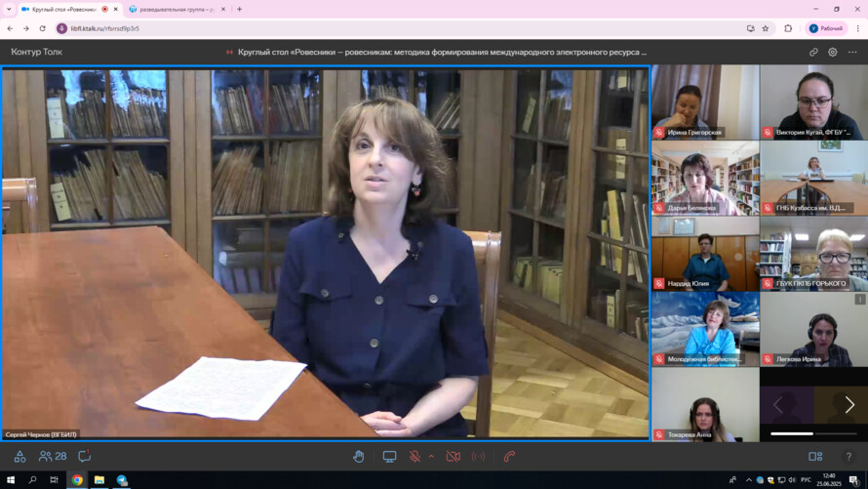Screen dimensions: 868x489
Task: Start screen sharing with the monitor icon
Action: (x=389, y=457)
